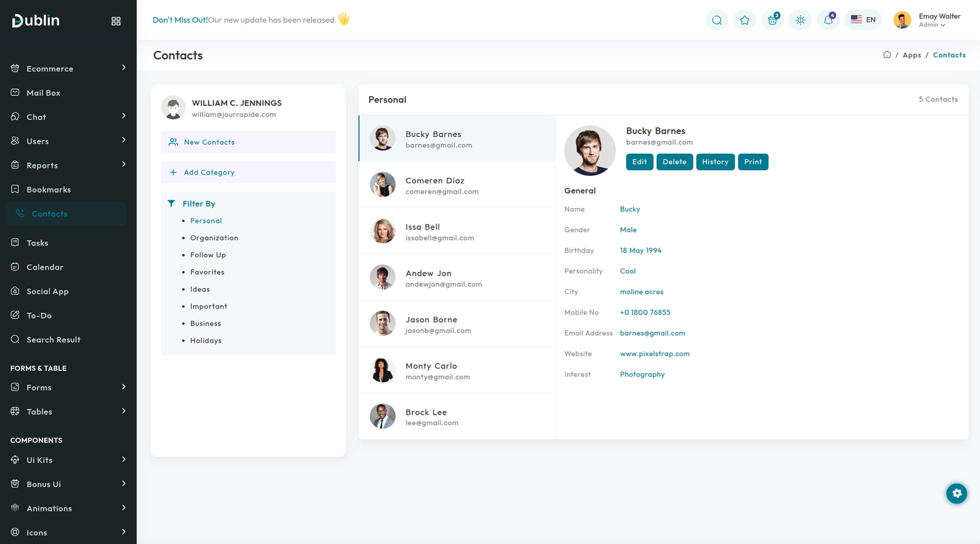The width and height of the screenshot is (980, 544).
Task: Select Jason Borne in contact list
Action: [431, 324]
